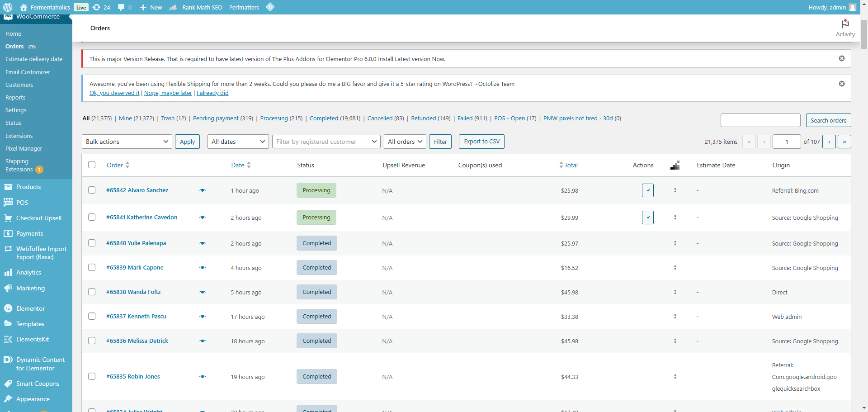Open three-dot menu for order #65835
The height and width of the screenshot is (412, 868).
[x=675, y=377]
